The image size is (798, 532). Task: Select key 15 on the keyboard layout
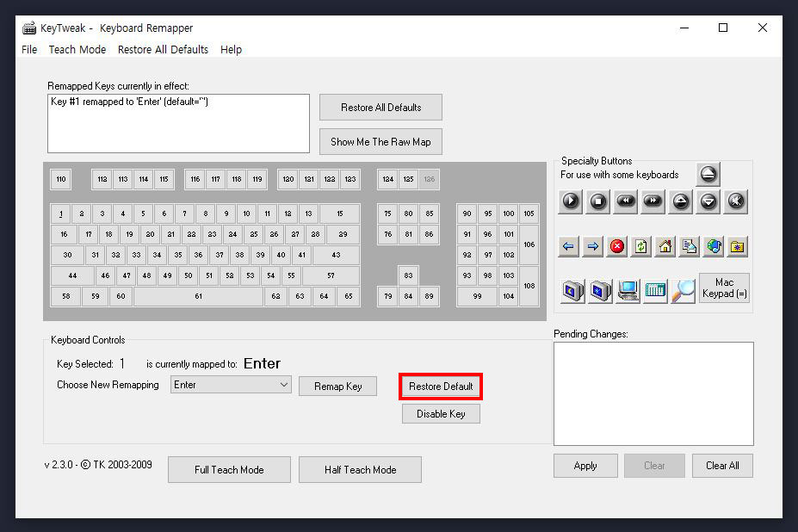click(339, 213)
